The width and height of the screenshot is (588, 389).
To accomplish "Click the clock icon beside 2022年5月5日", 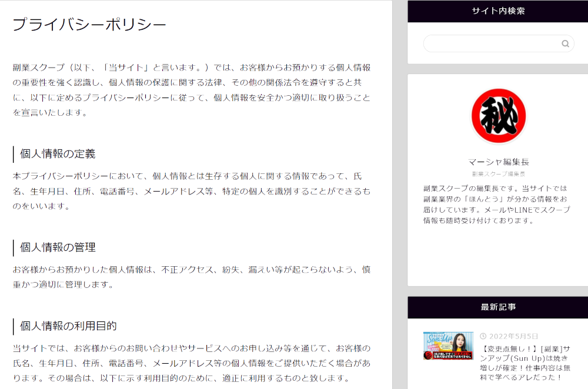I will pyautogui.click(x=483, y=336).
